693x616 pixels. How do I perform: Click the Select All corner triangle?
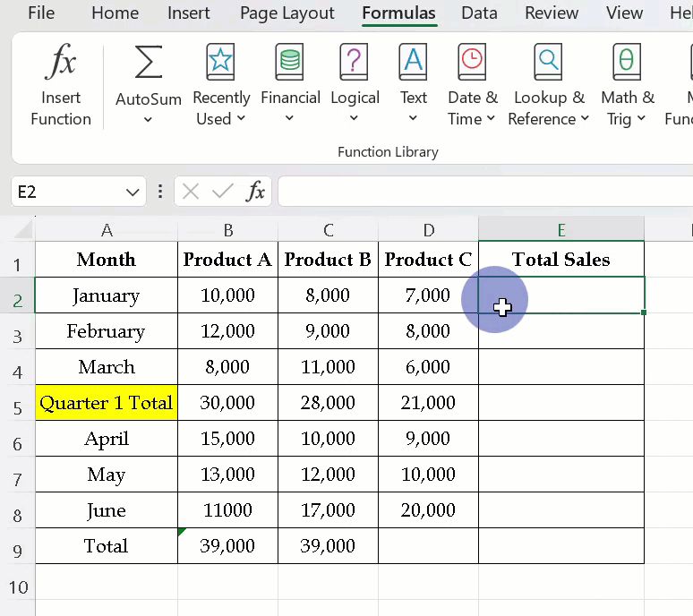(22, 230)
